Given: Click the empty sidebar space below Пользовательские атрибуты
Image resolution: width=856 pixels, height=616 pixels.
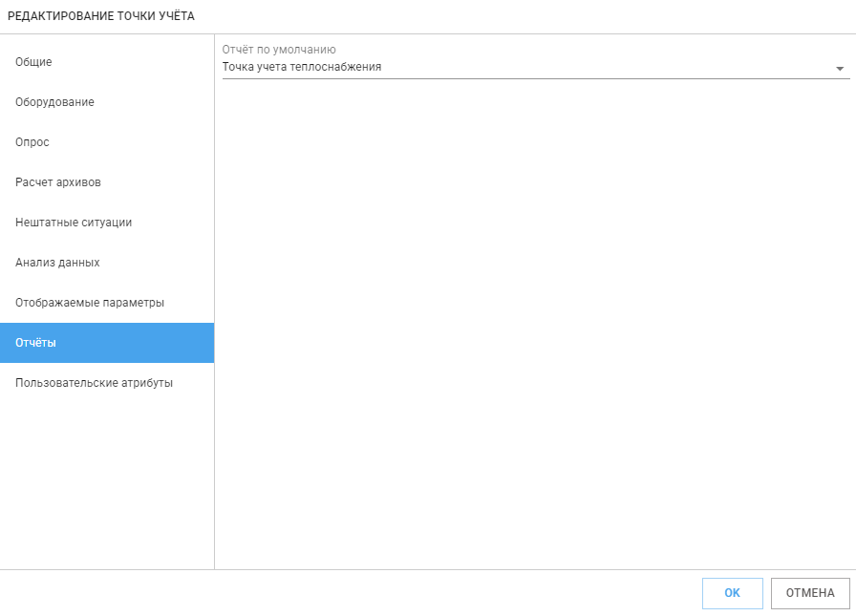Looking at the screenshot, I should (107, 485).
